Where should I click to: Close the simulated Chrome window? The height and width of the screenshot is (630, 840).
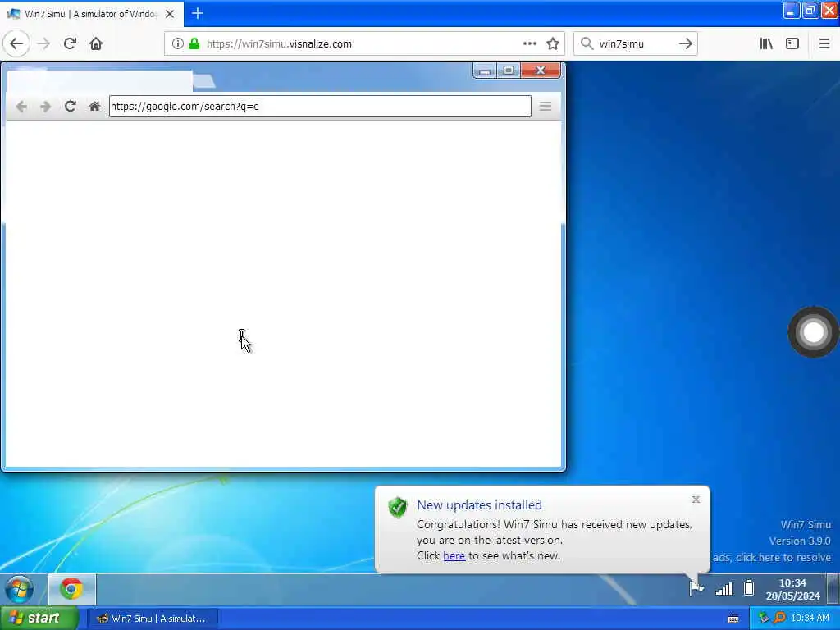540,71
